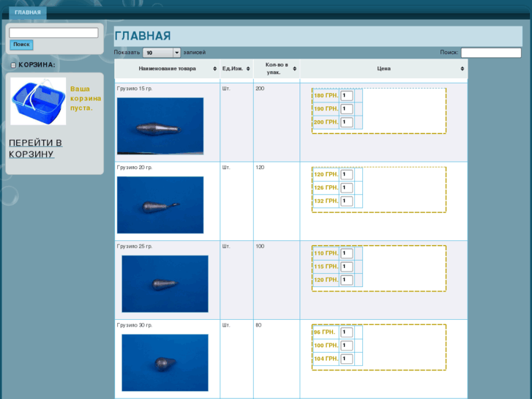Click package quantity value 200

pos(260,89)
